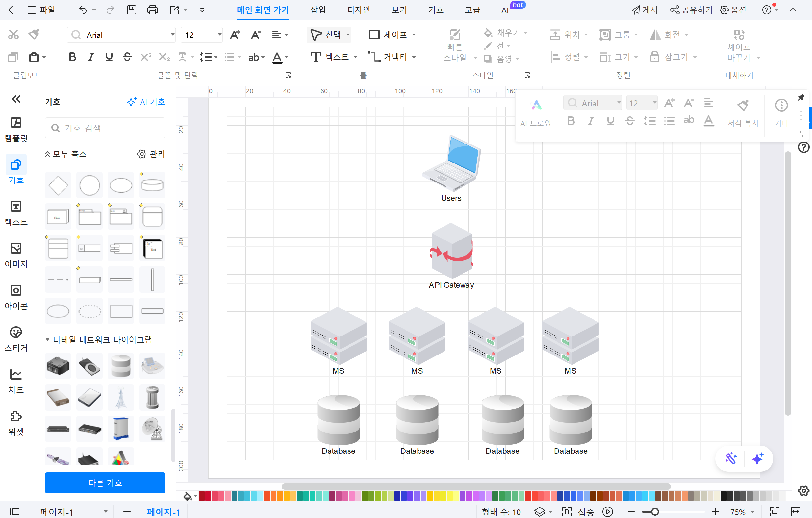The width and height of the screenshot is (812, 518).
Task: Open the 텍스트 sidebar panel
Action: click(x=16, y=213)
